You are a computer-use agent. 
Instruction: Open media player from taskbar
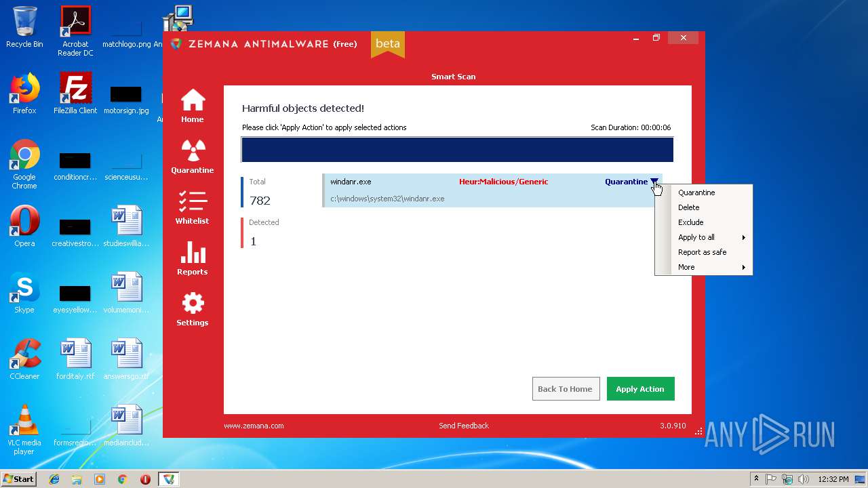tap(100, 479)
